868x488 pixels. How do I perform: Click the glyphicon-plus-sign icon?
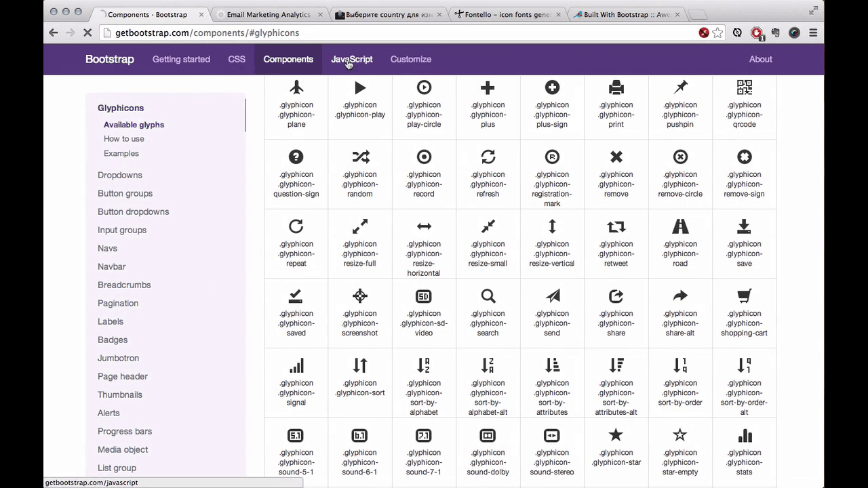pyautogui.click(x=552, y=87)
